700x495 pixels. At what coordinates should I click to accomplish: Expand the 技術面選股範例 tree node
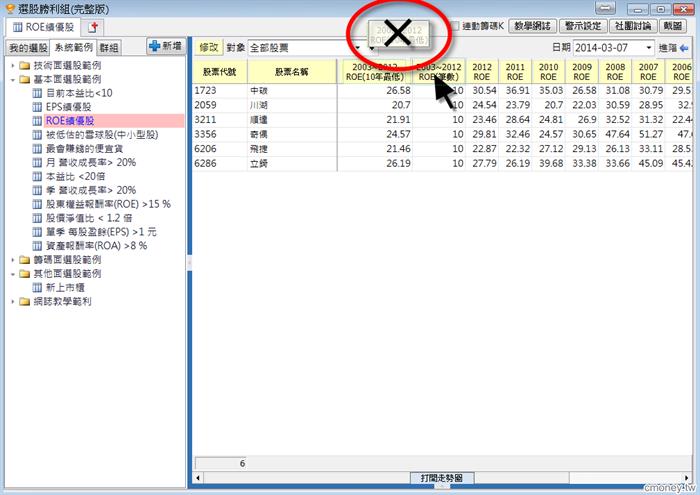click(13, 66)
